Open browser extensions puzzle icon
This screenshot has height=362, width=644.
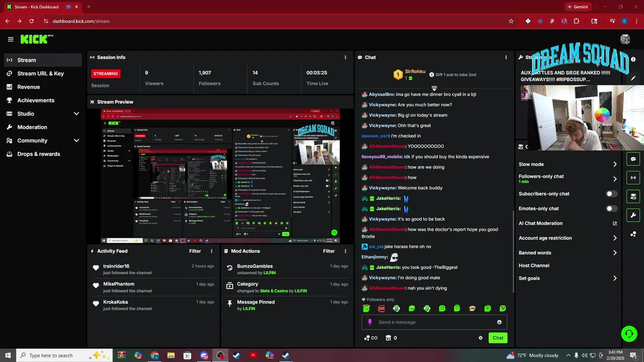click(x=577, y=21)
